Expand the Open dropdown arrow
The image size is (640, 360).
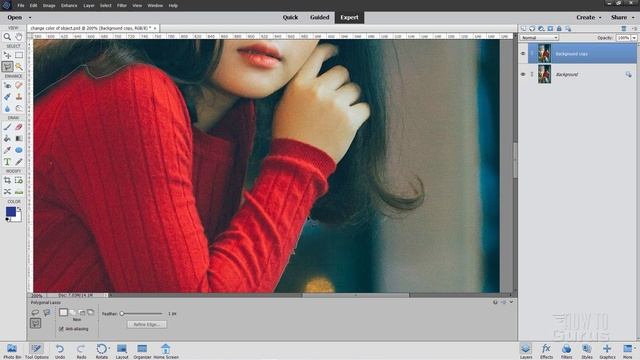(30, 18)
